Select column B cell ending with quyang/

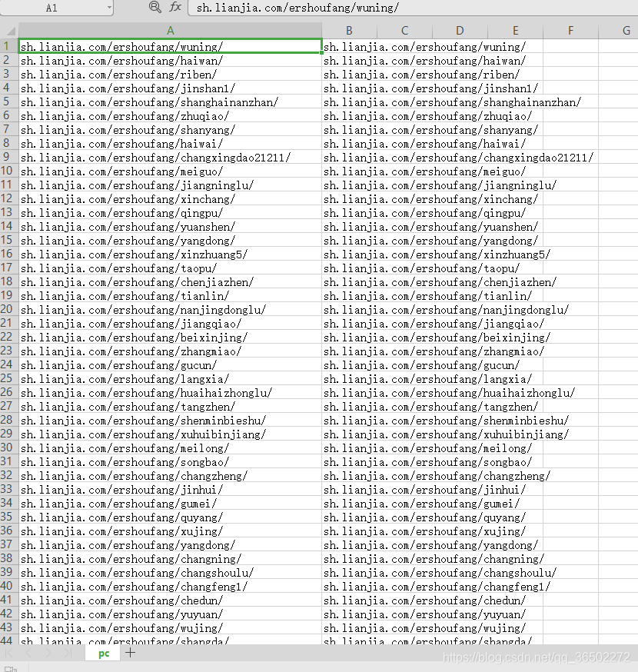click(x=349, y=517)
